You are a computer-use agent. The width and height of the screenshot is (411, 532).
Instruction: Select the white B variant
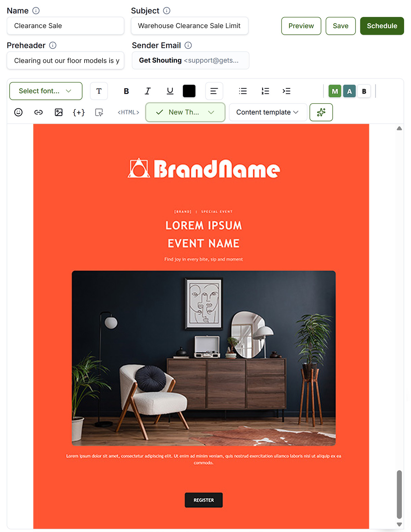coord(364,91)
